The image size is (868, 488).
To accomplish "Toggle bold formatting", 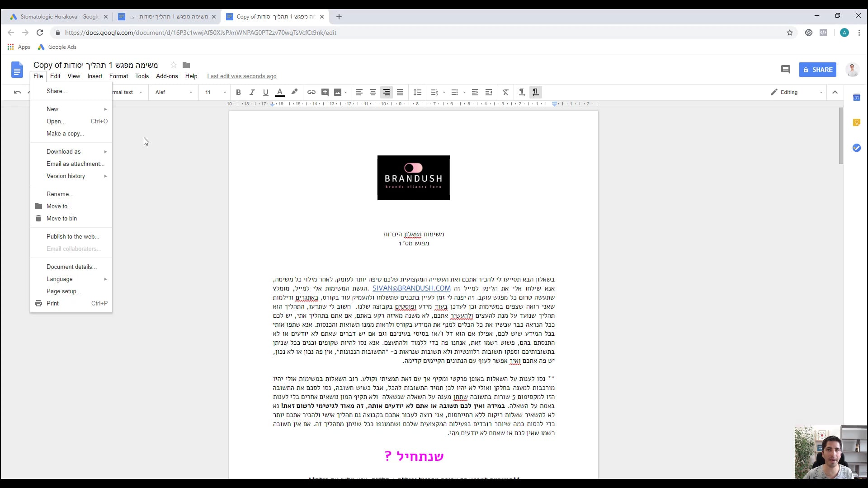I will [x=238, y=92].
